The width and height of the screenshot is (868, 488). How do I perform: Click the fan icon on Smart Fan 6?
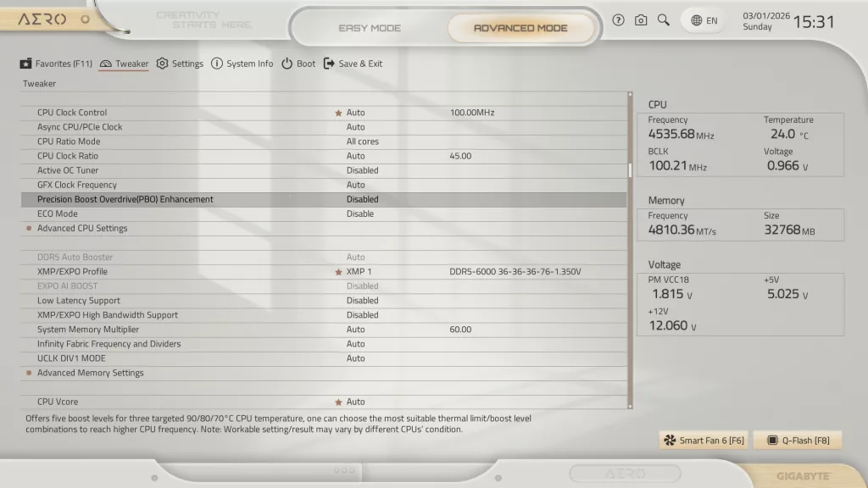[670, 440]
